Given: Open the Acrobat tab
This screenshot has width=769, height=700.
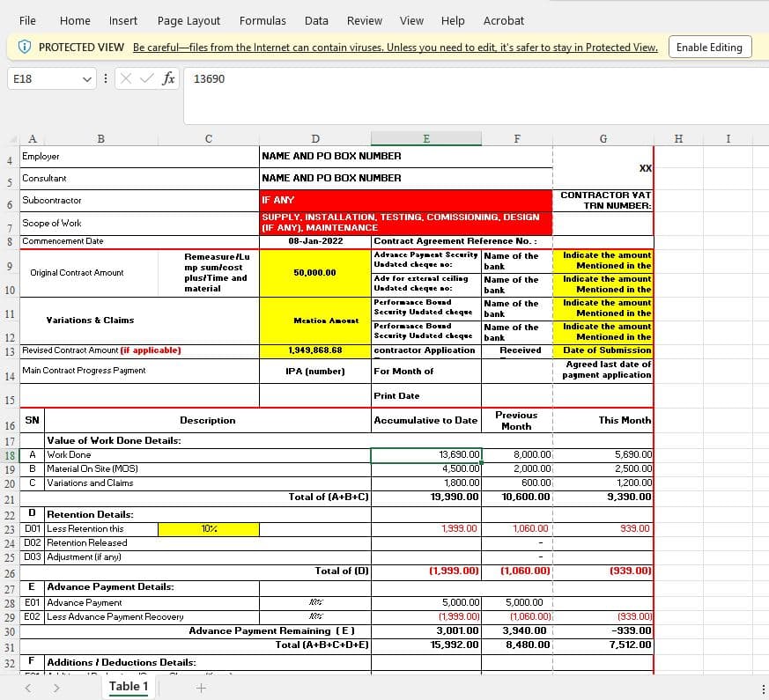Looking at the screenshot, I should tap(504, 20).
